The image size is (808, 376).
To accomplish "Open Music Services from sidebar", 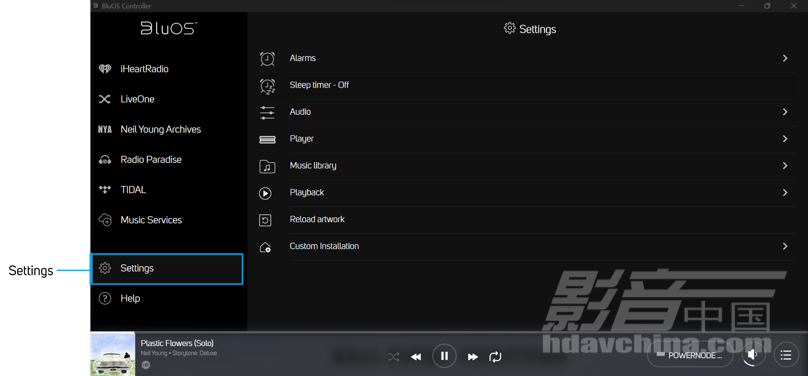I will 151,220.
